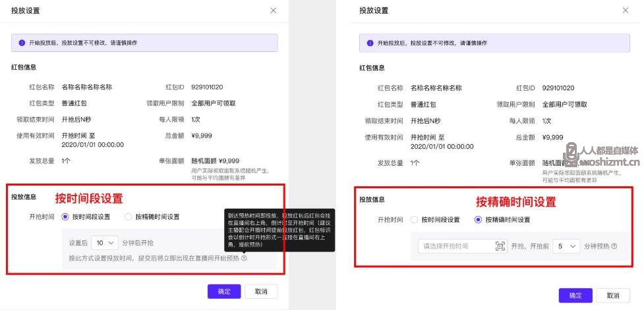
Task: Click the black tooltip explaining 预热时间
Action: [279, 229]
